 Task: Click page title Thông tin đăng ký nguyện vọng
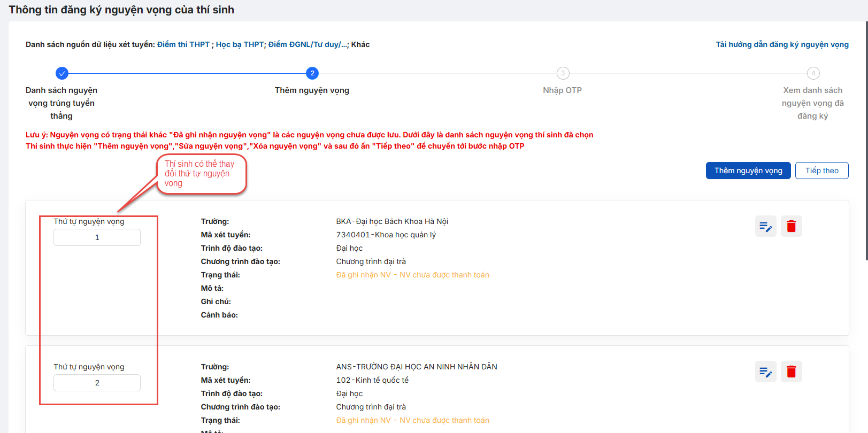coord(121,10)
